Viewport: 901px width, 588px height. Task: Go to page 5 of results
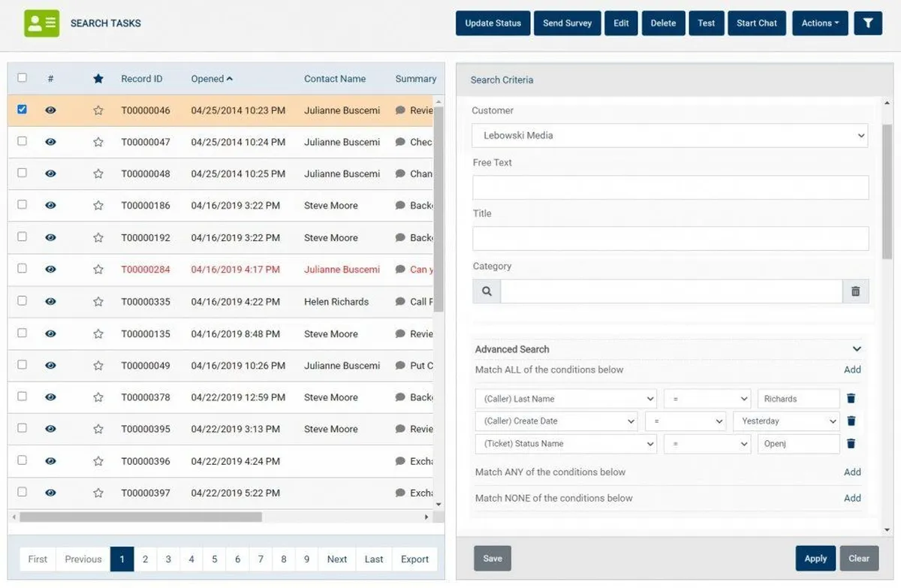pos(214,559)
